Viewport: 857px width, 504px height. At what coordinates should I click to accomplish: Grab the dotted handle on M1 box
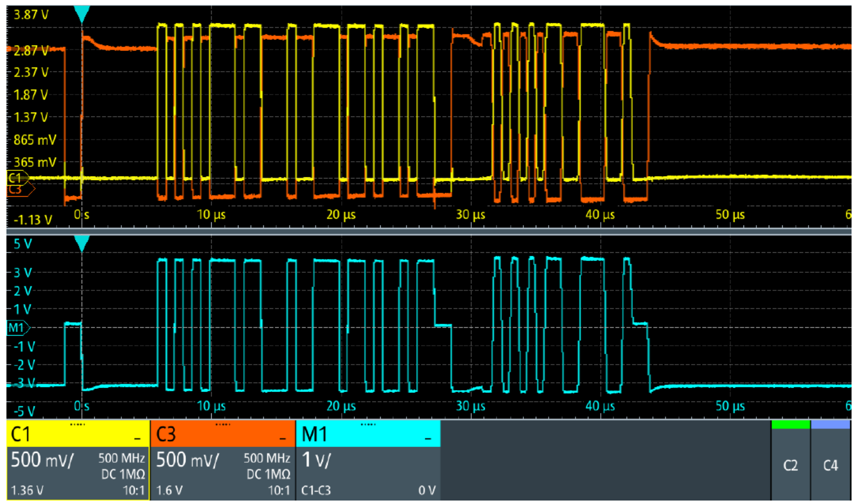coord(368,425)
